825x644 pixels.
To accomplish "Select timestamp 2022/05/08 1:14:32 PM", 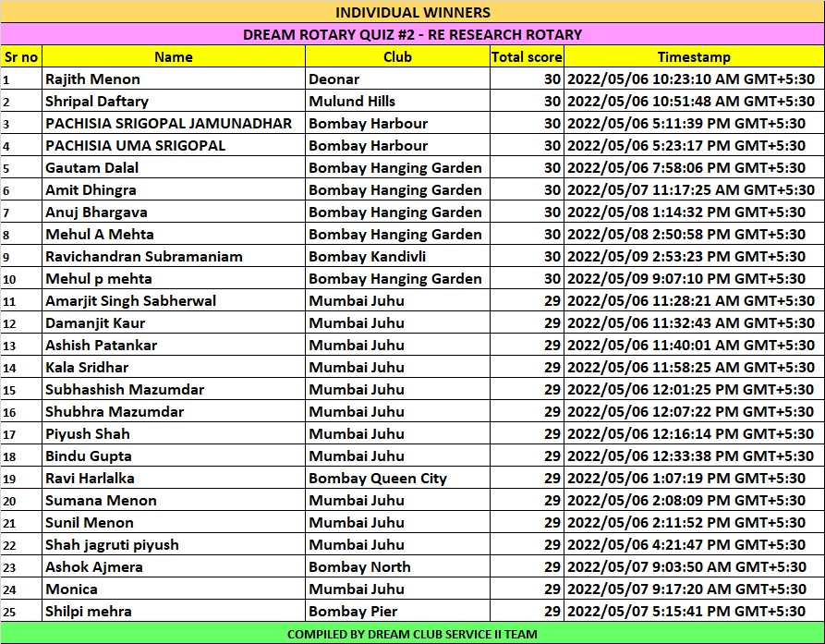I will click(x=694, y=212).
